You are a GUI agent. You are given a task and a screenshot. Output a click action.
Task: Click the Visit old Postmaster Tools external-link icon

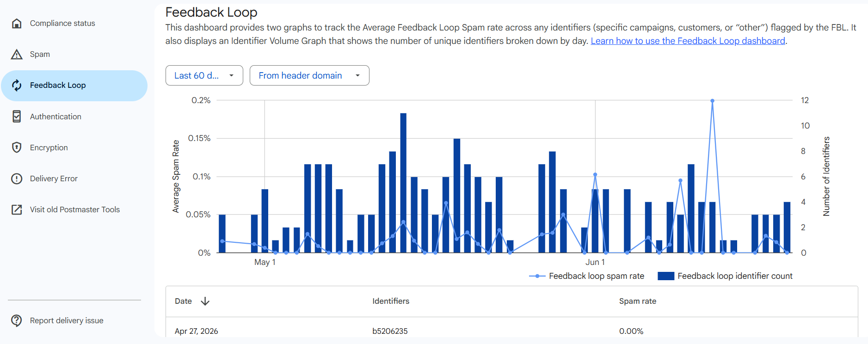click(x=17, y=209)
